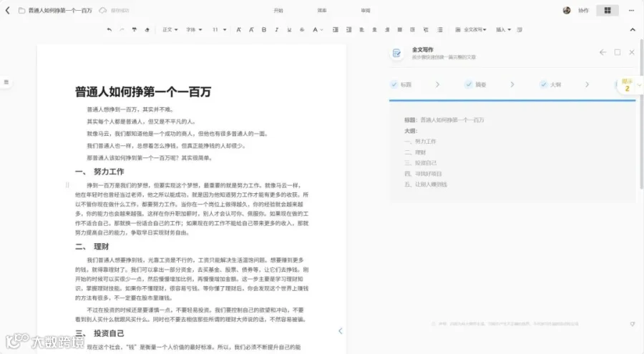Click the last toolbar icon after 插入
The image size is (644, 354).
(519, 29)
